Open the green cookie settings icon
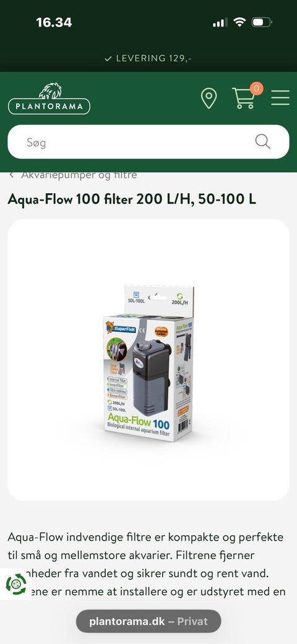Viewport: 297px width, 644px height. click(x=15, y=583)
